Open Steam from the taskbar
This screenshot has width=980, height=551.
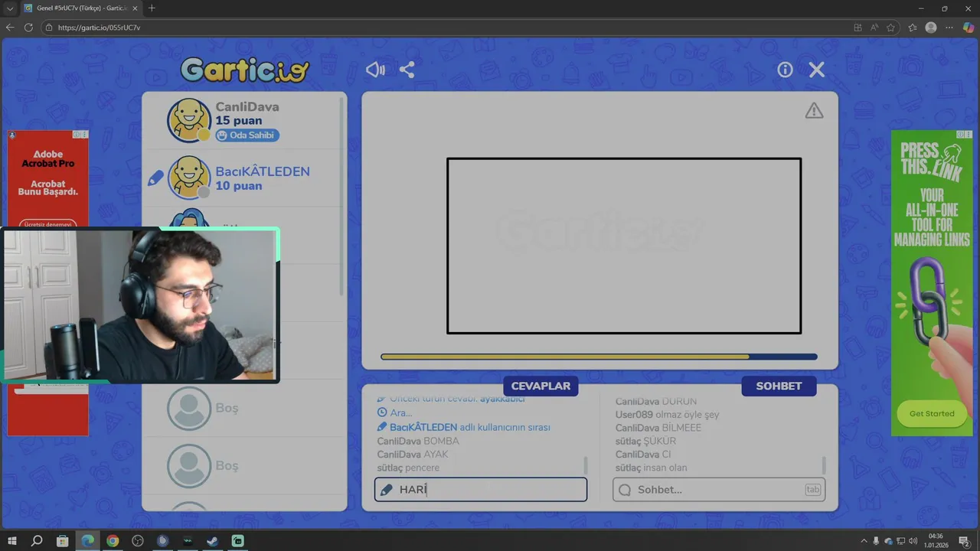[213, 541]
